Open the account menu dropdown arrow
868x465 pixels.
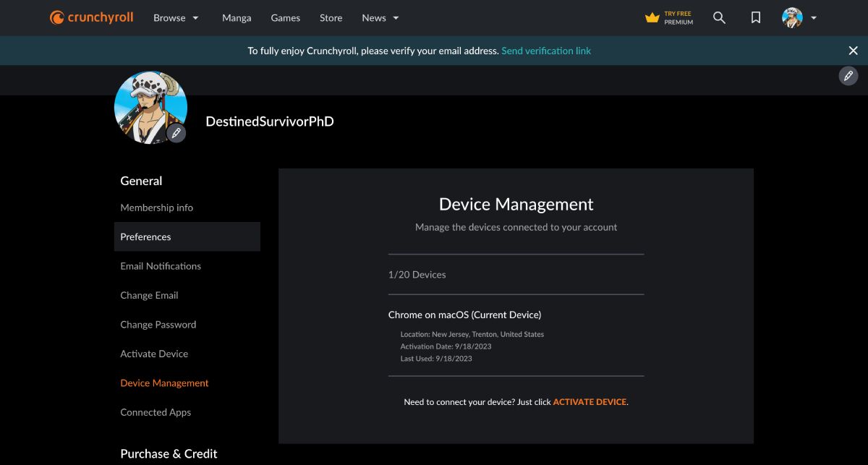[814, 18]
